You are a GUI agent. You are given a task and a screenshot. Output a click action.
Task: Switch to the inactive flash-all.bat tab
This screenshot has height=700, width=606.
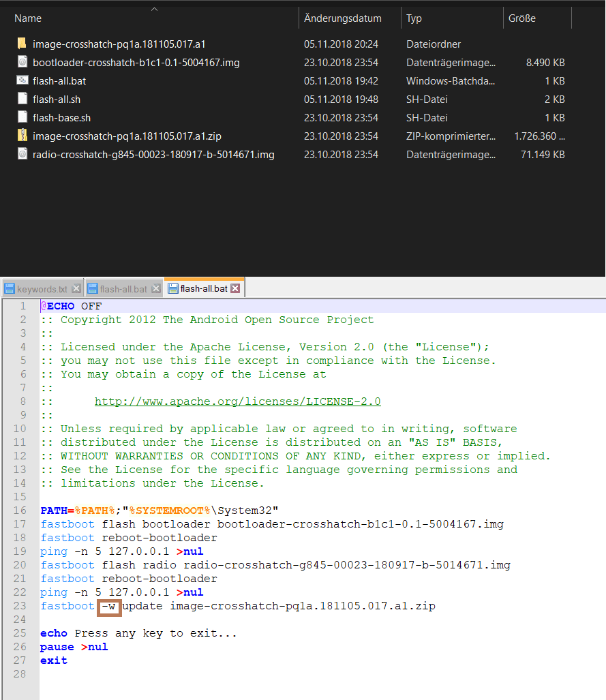pyautogui.click(x=123, y=289)
